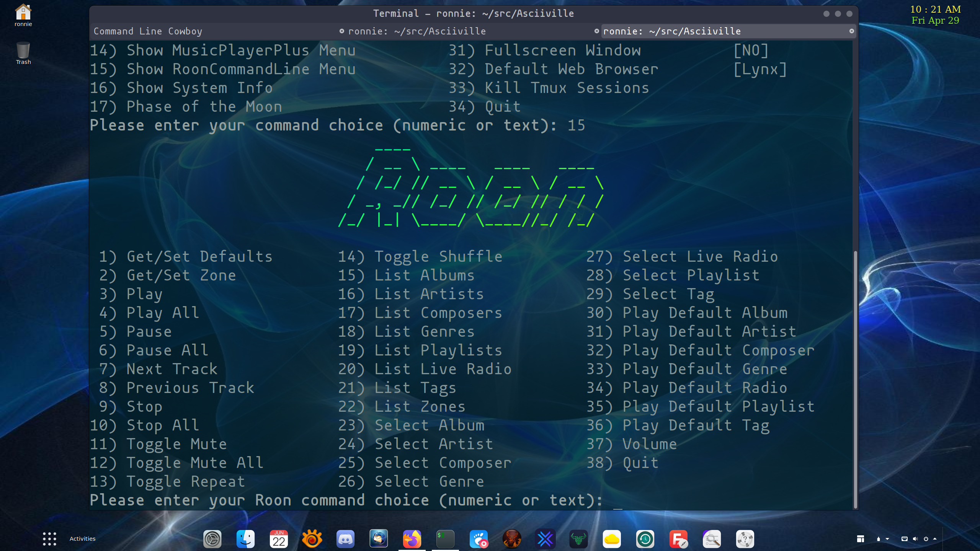Click the power icon in tray
Image resolution: width=980 pixels, height=551 pixels.
(x=926, y=539)
